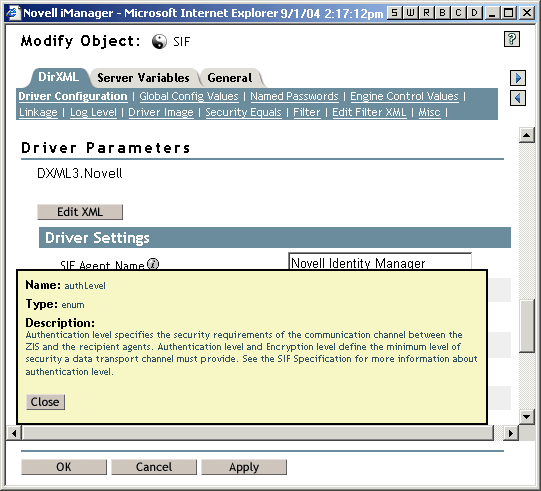Click the horizontal scrollbar right arrow
This screenshot has height=491, width=541.
[x=511, y=433]
